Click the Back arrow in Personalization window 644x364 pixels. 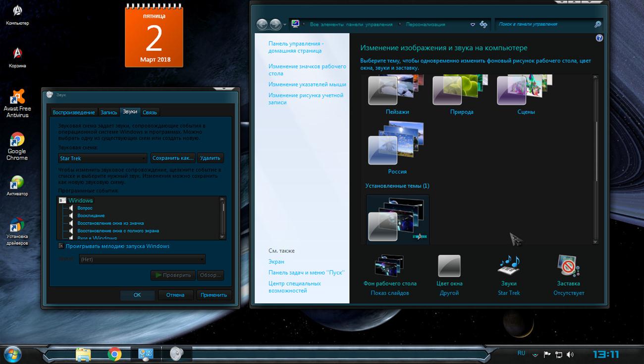[262, 24]
